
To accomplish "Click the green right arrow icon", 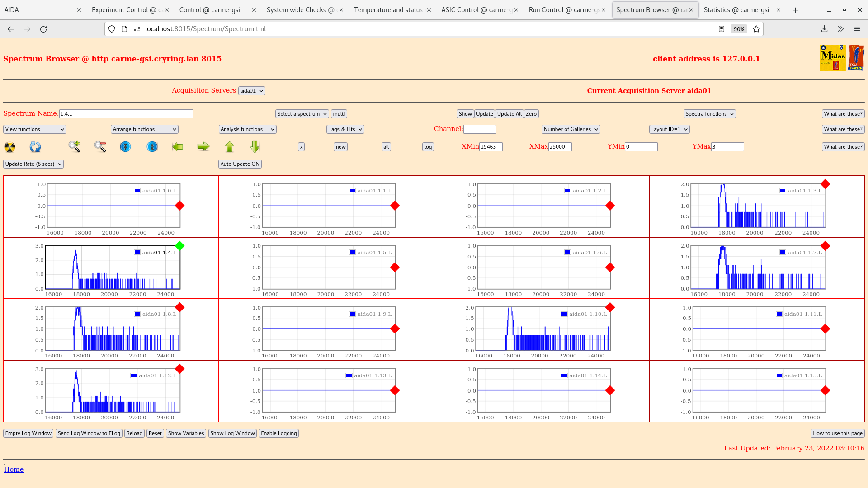I will [203, 146].
